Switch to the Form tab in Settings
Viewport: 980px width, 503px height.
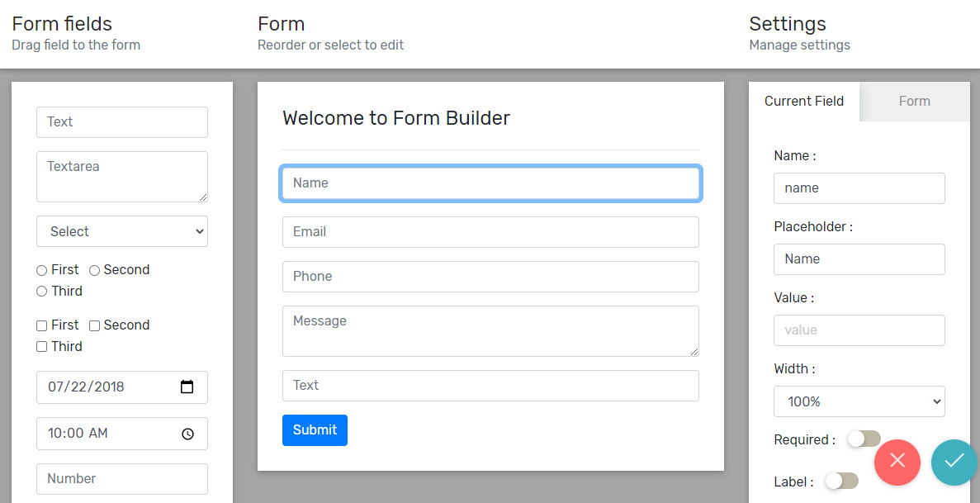[x=914, y=101]
